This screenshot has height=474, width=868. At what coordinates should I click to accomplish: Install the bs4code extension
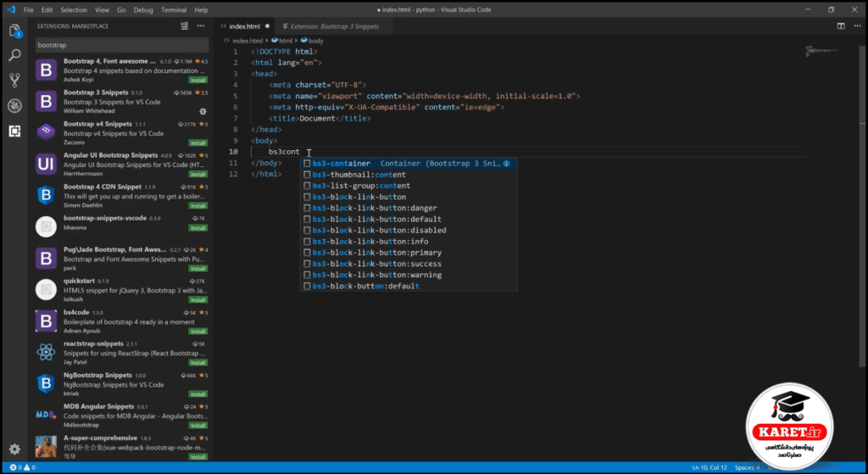point(198,332)
